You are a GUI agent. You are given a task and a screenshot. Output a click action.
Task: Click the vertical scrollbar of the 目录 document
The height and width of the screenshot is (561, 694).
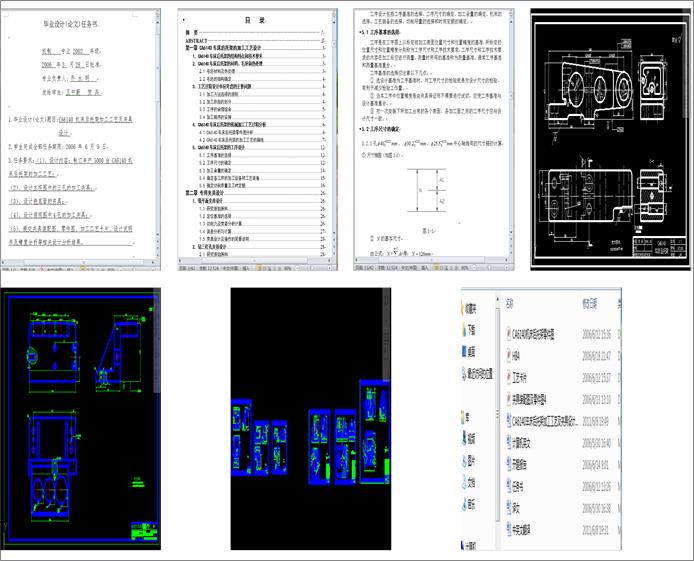334,135
